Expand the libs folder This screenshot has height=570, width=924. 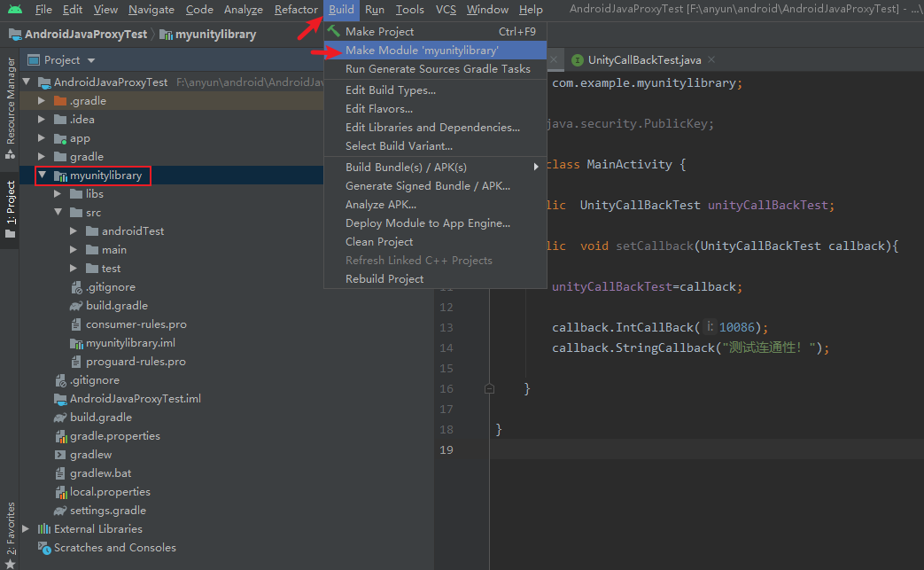coord(58,193)
